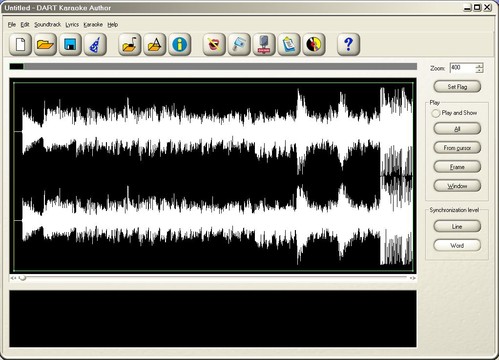Click the From cursor play button
499x360 pixels.
(x=457, y=148)
